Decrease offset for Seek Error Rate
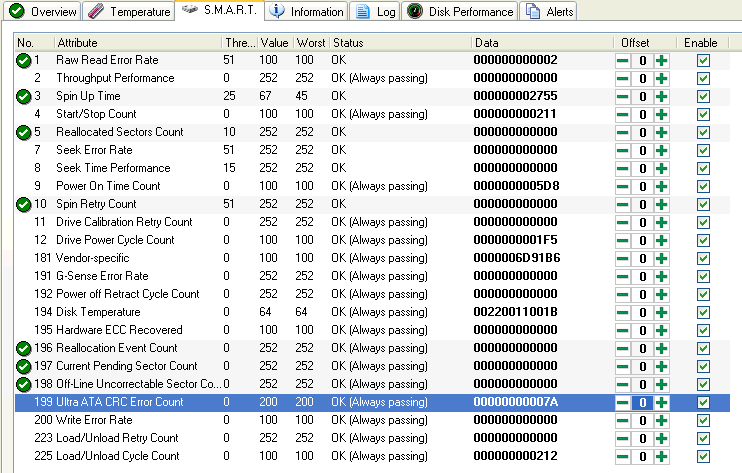742x473 pixels. tap(623, 150)
